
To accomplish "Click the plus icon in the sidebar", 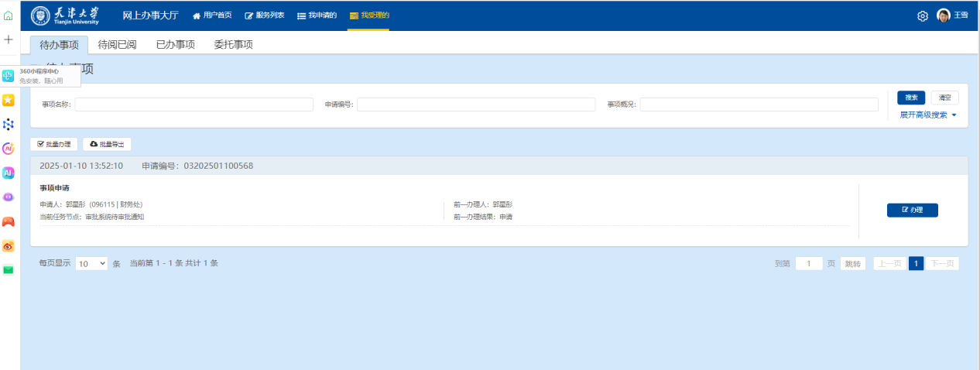I will coord(9,39).
